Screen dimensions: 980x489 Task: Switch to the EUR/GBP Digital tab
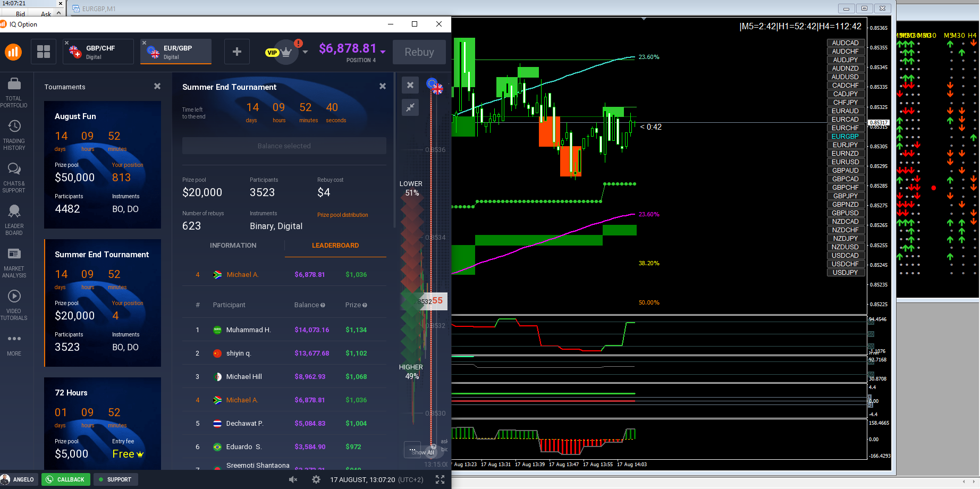(x=176, y=52)
